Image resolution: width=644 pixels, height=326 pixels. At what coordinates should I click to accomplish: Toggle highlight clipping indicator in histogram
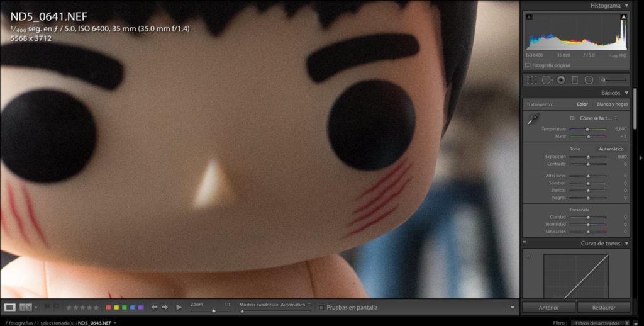[x=623, y=17]
